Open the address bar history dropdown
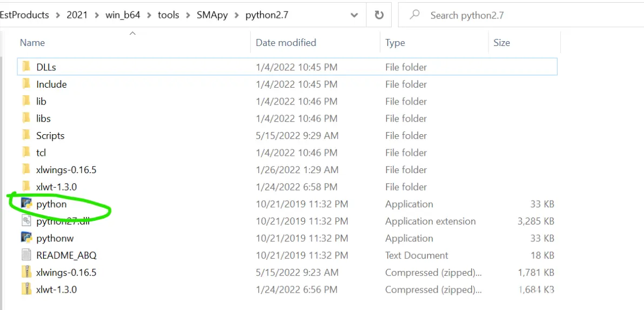644x310 pixels. click(x=354, y=16)
